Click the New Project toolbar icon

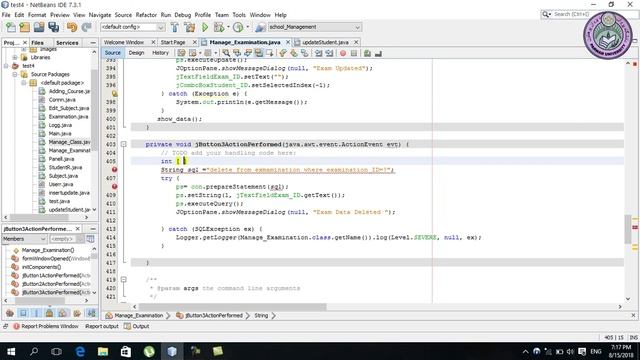[25, 27]
